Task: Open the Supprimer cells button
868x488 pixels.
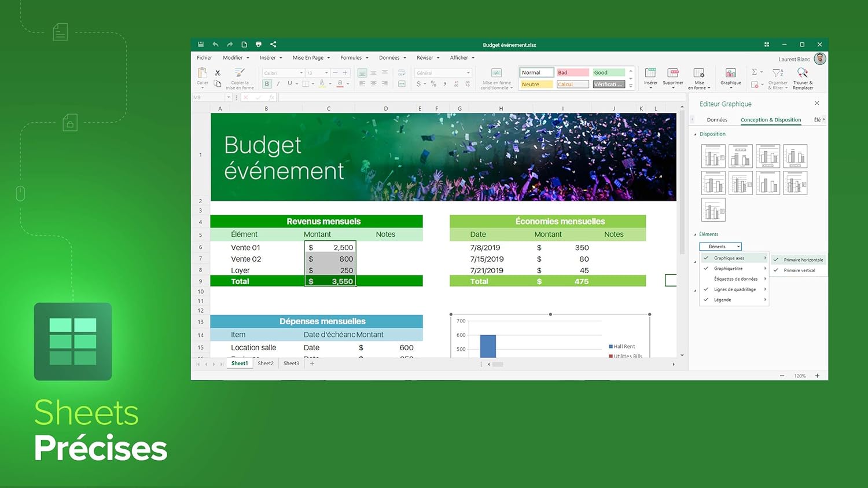Action: tap(673, 78)
